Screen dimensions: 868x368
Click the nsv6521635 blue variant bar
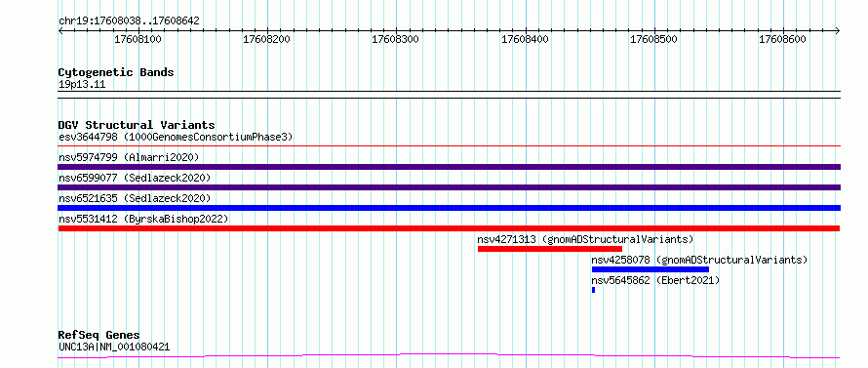tap(449, 208)
